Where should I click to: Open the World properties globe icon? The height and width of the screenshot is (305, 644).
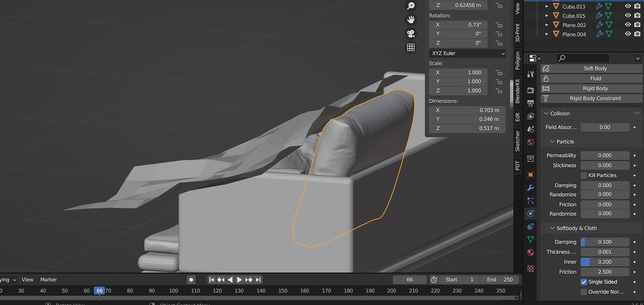pos(530,142)
